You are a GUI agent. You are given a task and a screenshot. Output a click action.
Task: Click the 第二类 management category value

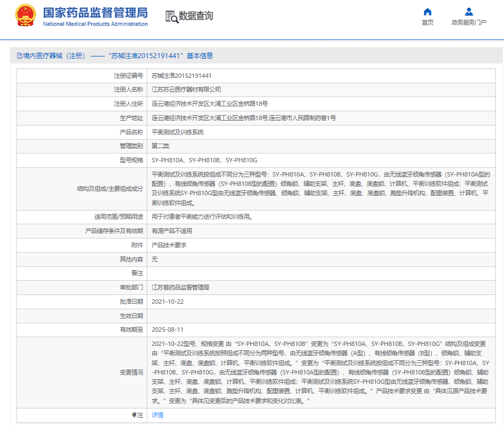[161, 146]
